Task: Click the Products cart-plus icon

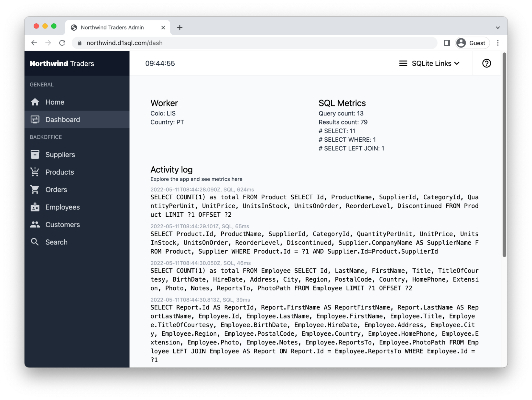Action: [35, 172]
